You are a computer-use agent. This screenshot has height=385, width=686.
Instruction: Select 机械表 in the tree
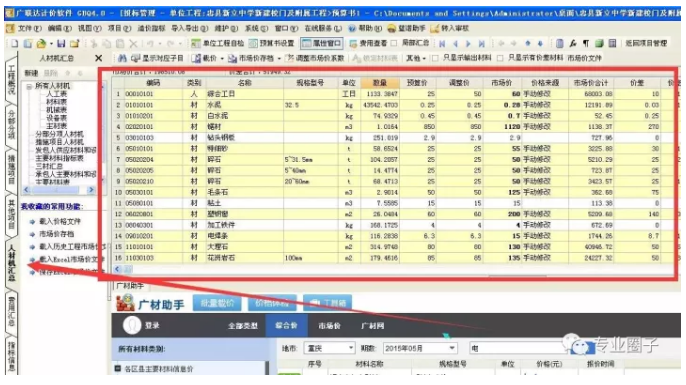pos(56,110)
